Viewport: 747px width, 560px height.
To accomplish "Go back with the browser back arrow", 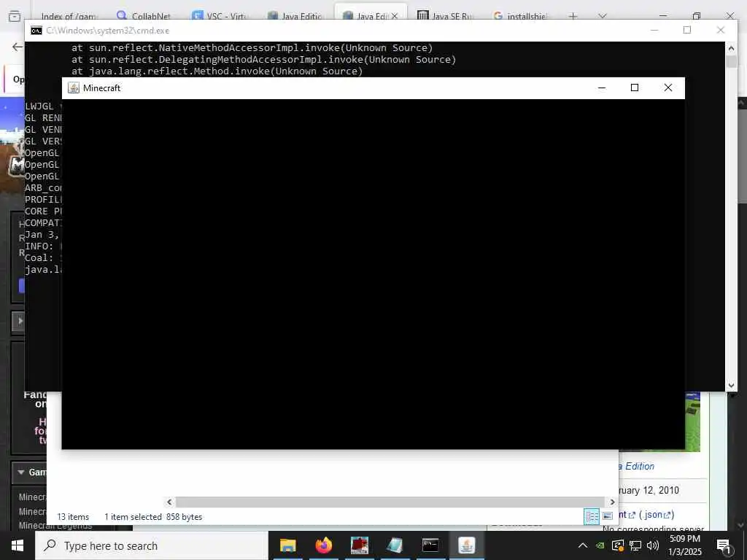I will (18, 47).
